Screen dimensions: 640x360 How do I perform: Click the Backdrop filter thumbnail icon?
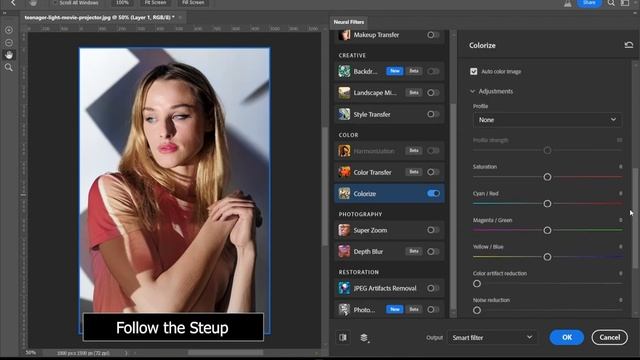344,71
